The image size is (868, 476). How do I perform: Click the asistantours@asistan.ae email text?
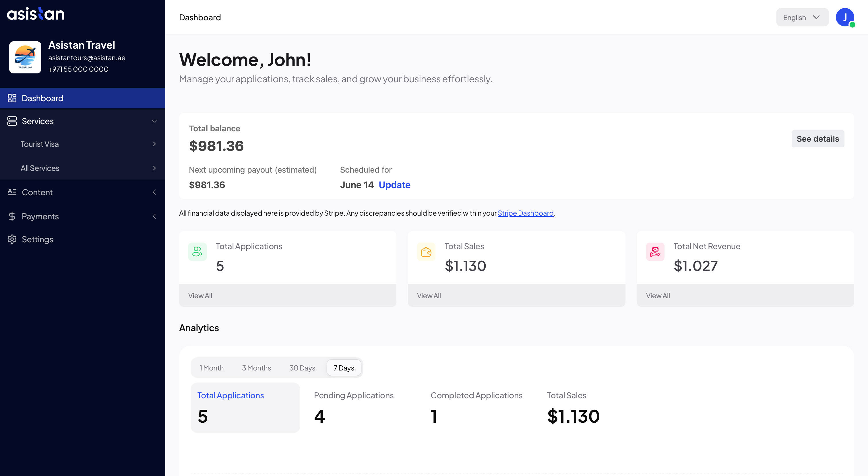pyautogui.click(x=87, y=58)
